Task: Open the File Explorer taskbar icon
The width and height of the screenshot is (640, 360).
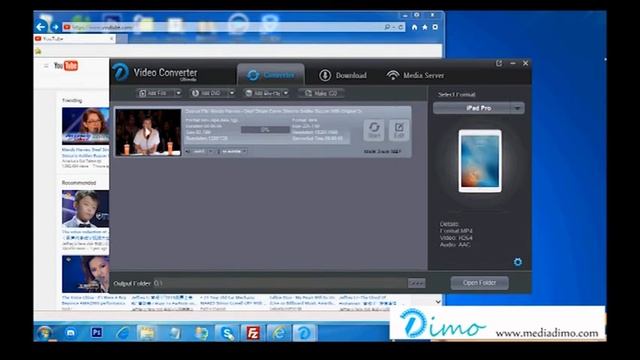Action: point(147,333)
